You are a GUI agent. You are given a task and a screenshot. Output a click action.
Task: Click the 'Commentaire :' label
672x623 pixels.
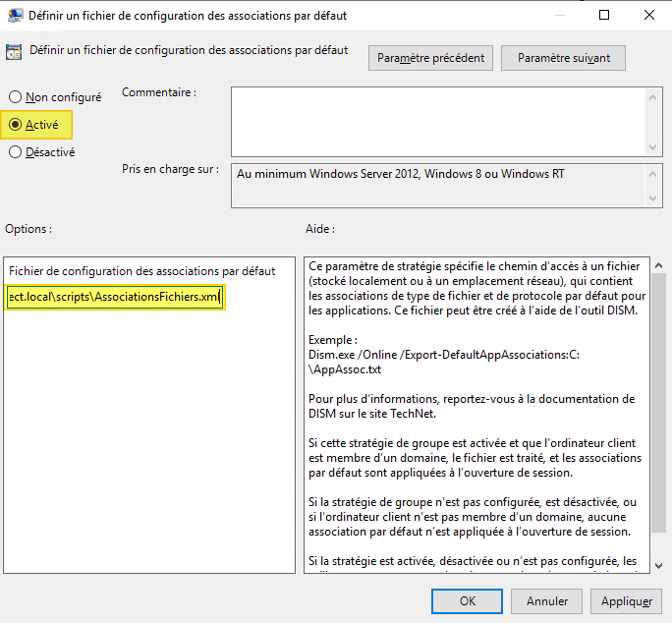click(x=159, y=92)
